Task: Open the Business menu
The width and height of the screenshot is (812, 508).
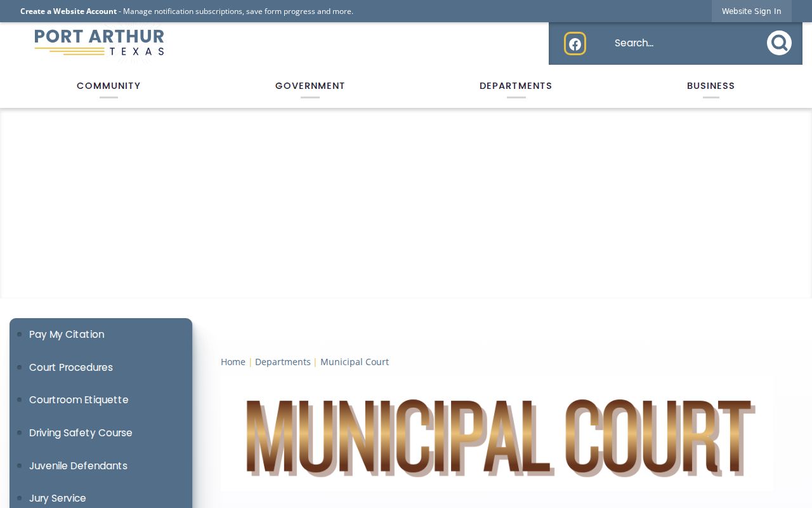Action: click(711, 86)
